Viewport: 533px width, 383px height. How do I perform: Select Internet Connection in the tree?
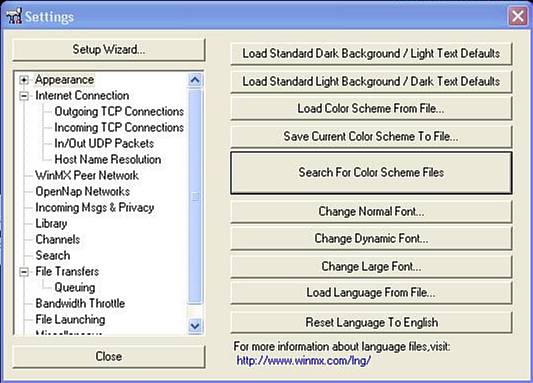pyautogui.click(x=82, y=95)
